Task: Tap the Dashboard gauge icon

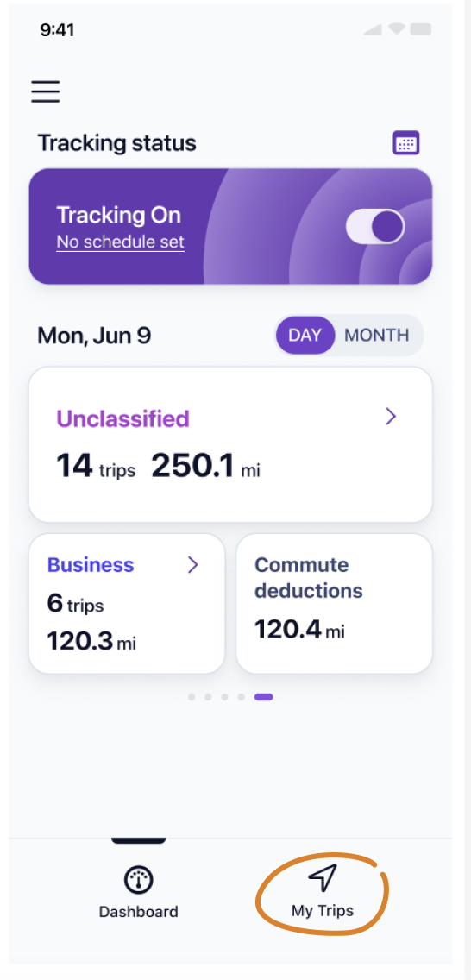Action: tap(139, 880)
